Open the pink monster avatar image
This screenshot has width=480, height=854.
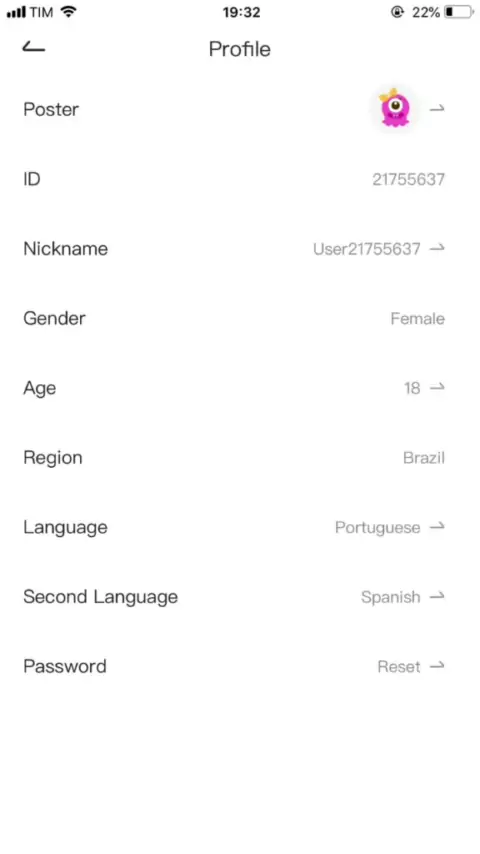point(394,108)
